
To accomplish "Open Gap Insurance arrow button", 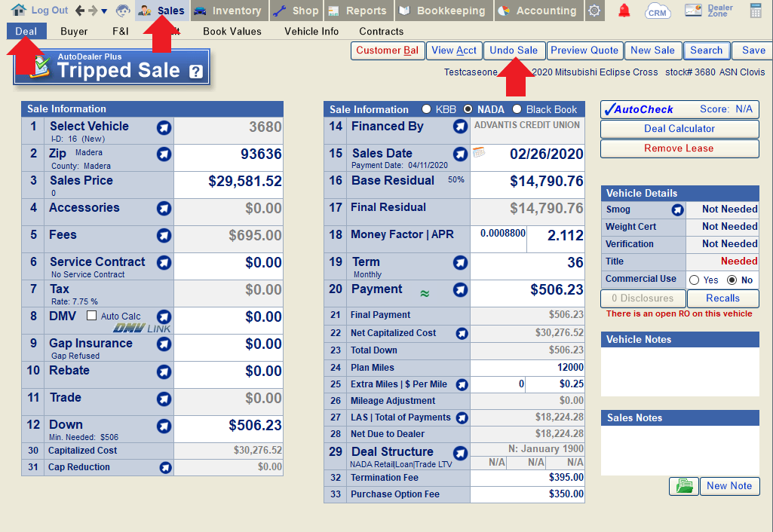I will pyautogui.click(x=164, y=344).
